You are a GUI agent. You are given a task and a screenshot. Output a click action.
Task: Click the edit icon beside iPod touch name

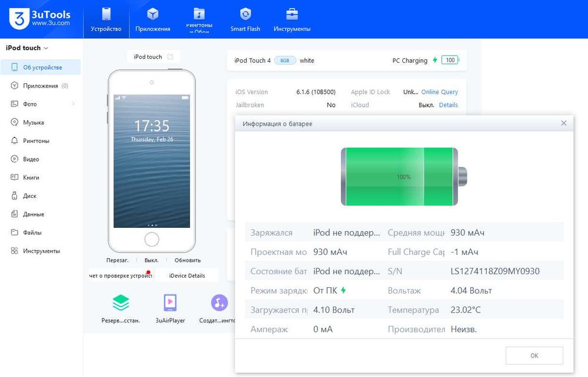[171, 56]
